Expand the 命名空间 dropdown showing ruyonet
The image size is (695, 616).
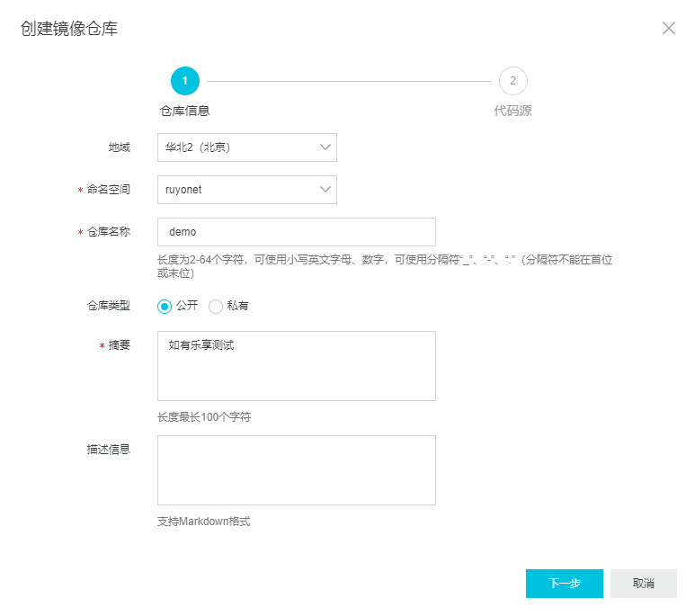tap(246, 190)
